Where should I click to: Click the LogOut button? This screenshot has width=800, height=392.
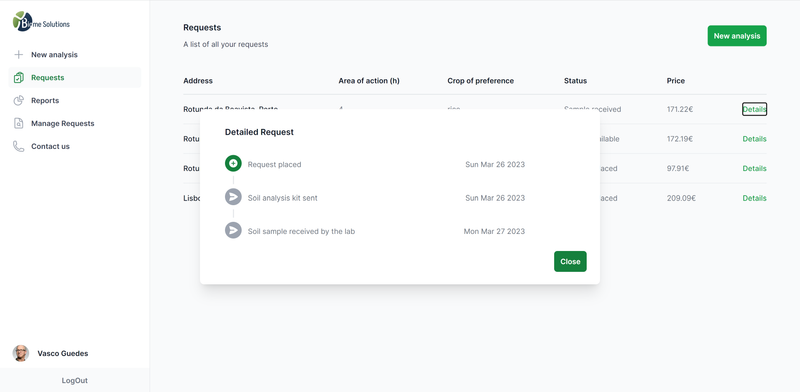74,380
